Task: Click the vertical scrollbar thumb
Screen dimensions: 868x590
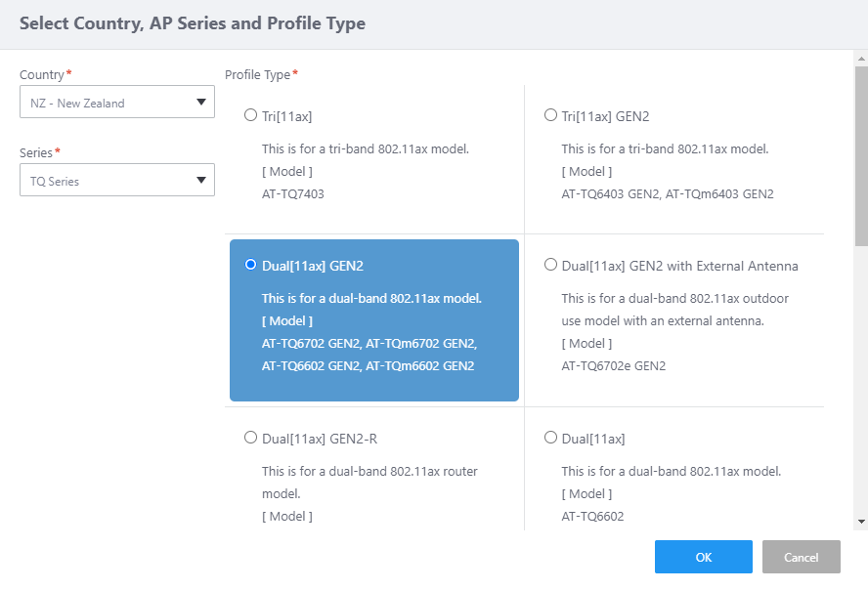Action: 861,156
